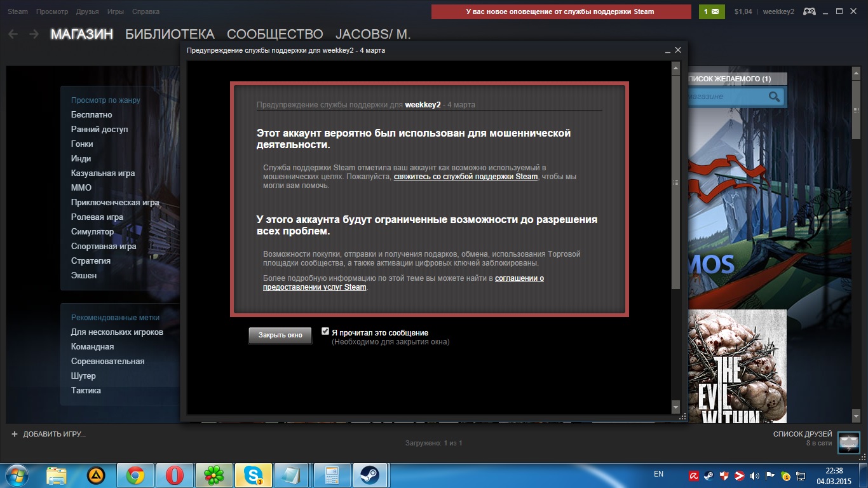Screen dimensions: 868x488
Task: Open the Справка menu
Action: tap(146, 11)
